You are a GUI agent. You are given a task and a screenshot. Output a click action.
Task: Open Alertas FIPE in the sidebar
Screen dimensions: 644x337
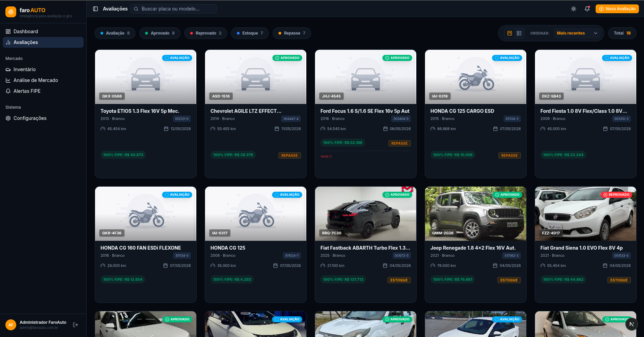click(43, 91)
